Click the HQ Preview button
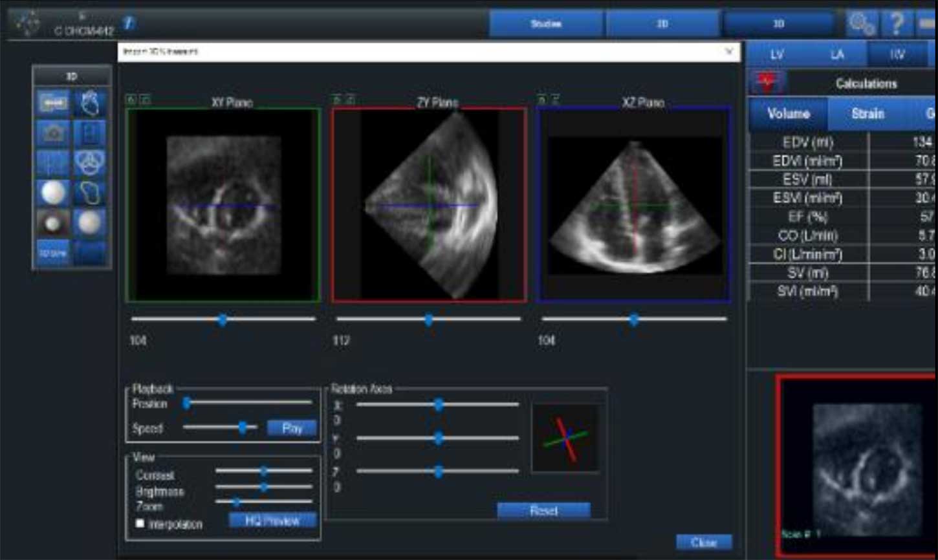The height and width of the screenshot is (560, 938). 272,521
